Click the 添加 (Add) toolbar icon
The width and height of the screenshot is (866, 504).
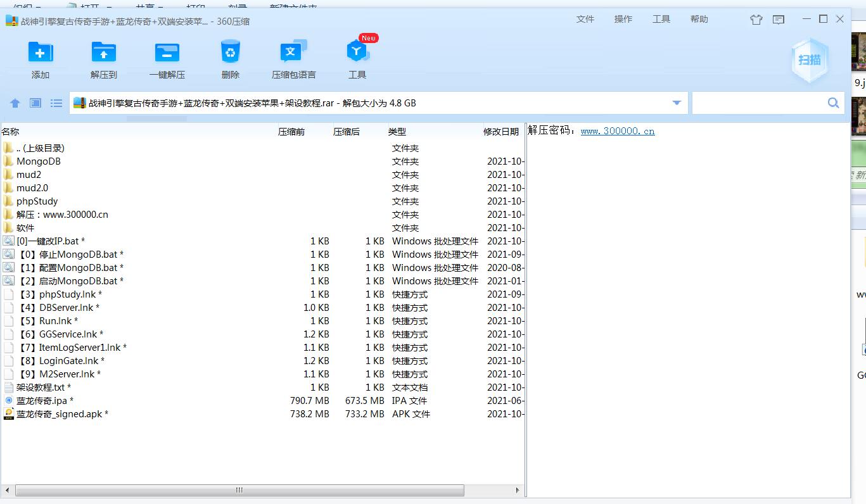tap(41, 53)
